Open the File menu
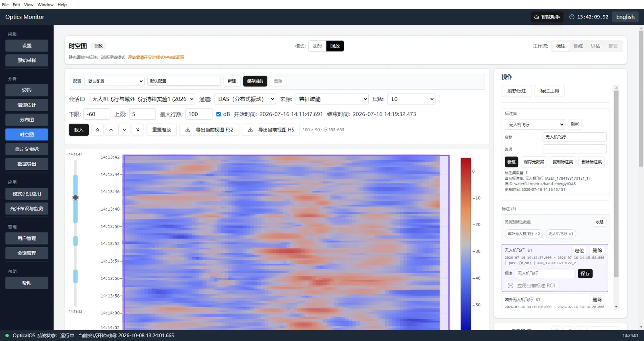The height and width of the screenshot is (341, 644). coord(5,4)
